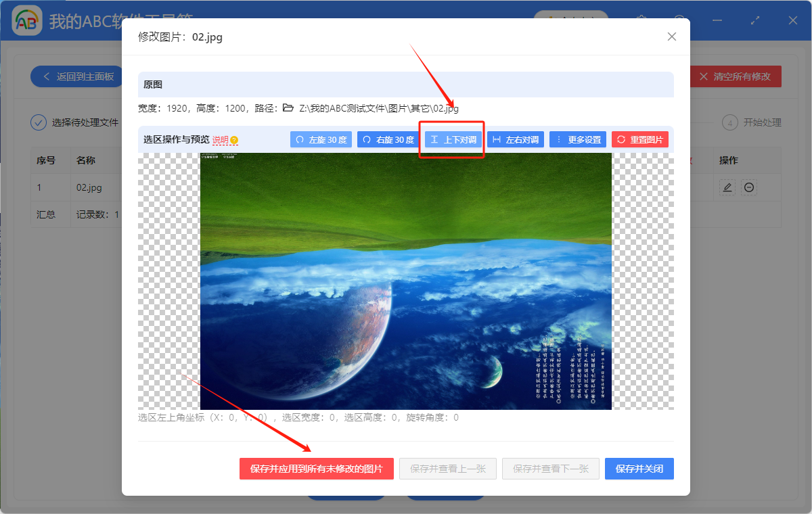
Task: Click the image file path text
Action: coord(379,108)
